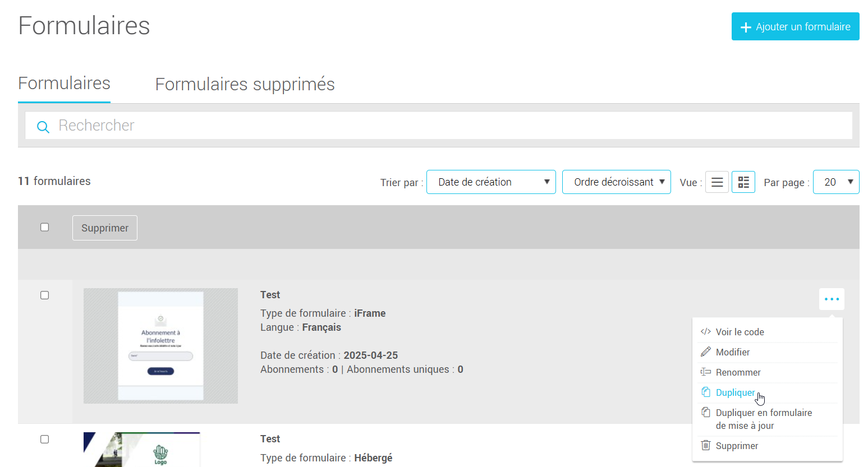Switch to list view icon

pyautogui.click(x=717, y=182)
